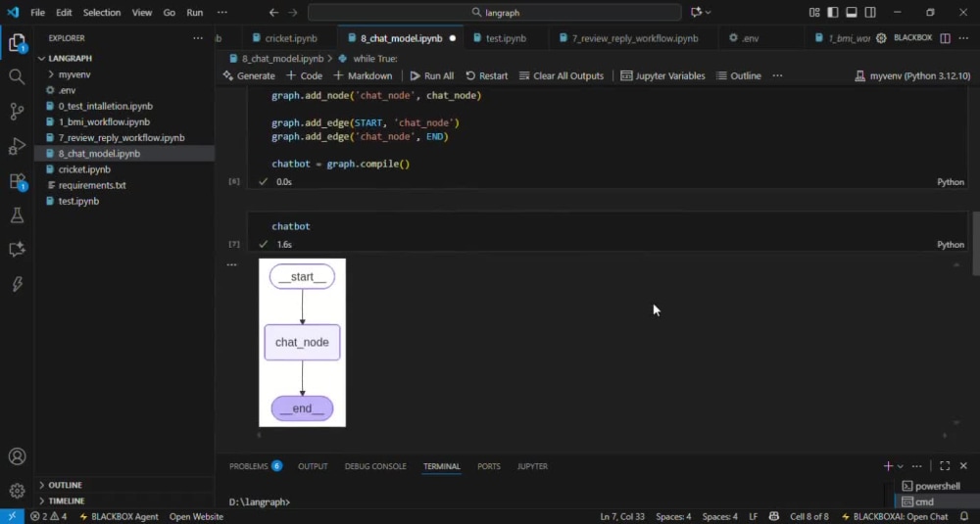Click Clear All Outputs

click(x=562, y=75)
